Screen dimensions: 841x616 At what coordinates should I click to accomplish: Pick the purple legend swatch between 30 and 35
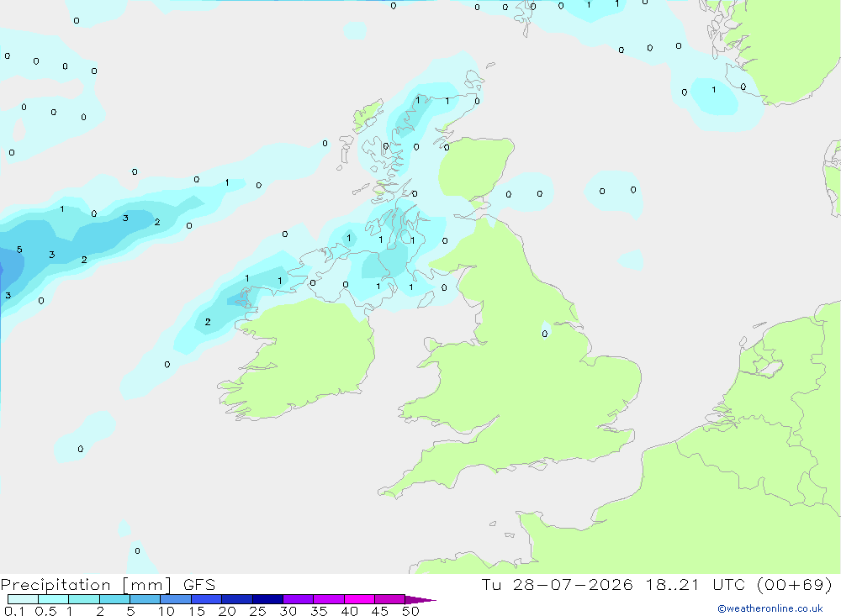tap(299, 599)
